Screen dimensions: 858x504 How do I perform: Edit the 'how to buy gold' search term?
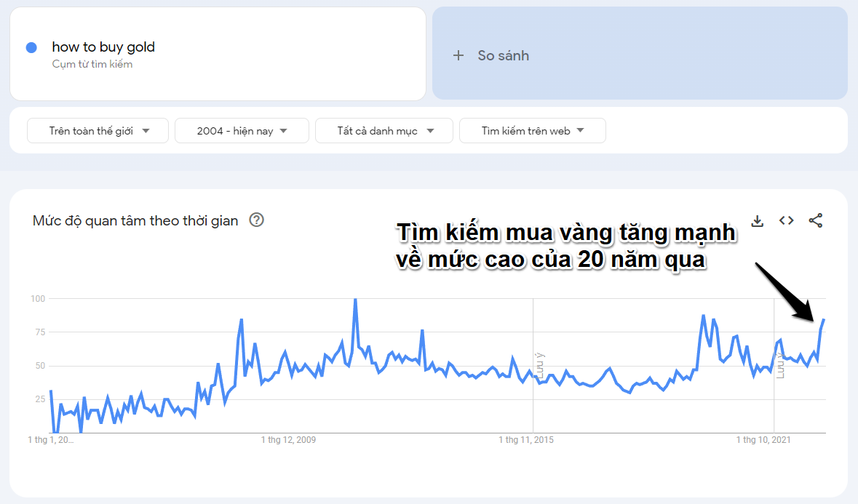point(103,47)
